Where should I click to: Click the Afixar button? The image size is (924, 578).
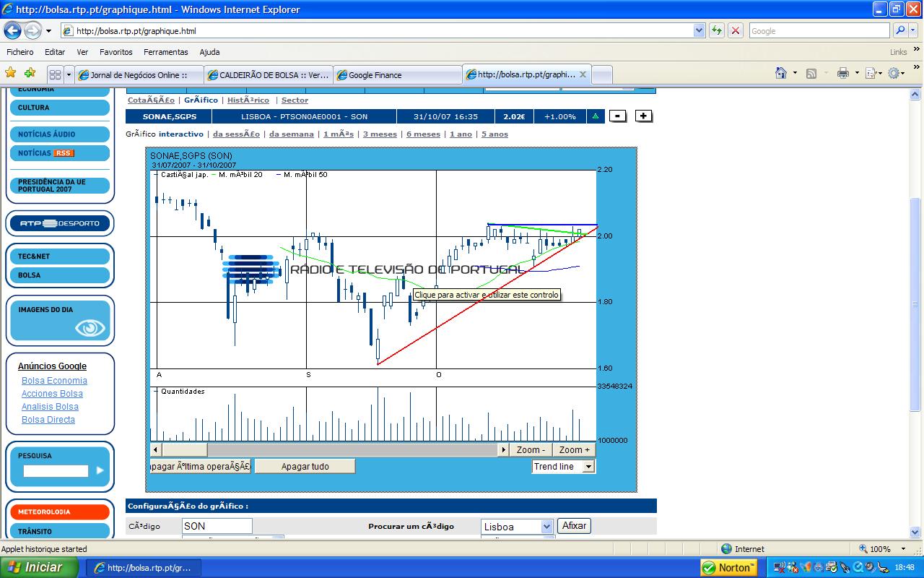point(574,526)
